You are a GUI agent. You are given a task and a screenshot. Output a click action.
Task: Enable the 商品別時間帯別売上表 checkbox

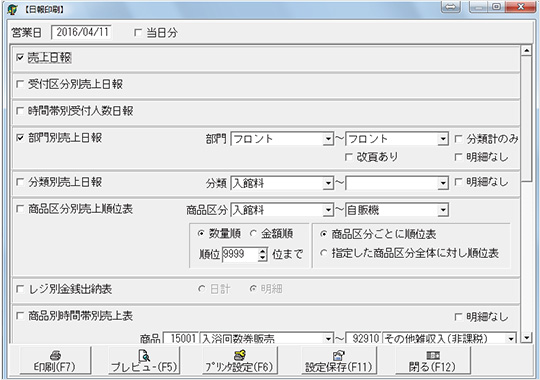tap(20, 316)
